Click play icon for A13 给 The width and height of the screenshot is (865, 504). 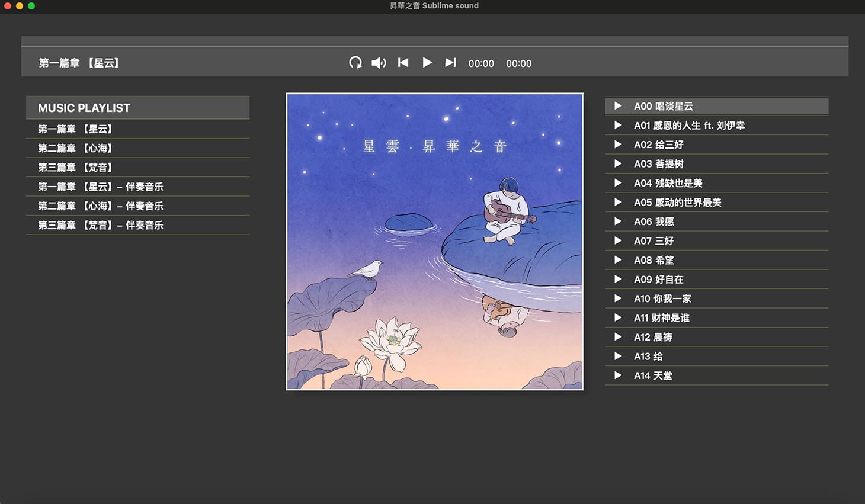[x=618, y=356]
